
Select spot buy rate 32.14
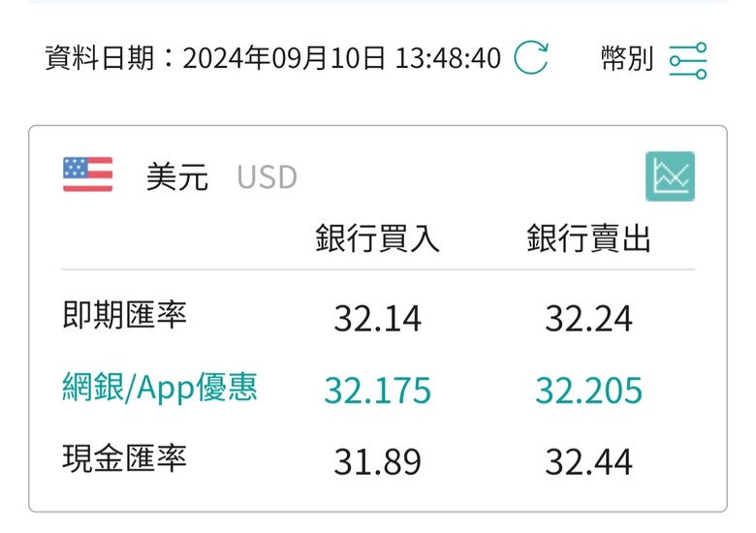click(x=378, y=319)
